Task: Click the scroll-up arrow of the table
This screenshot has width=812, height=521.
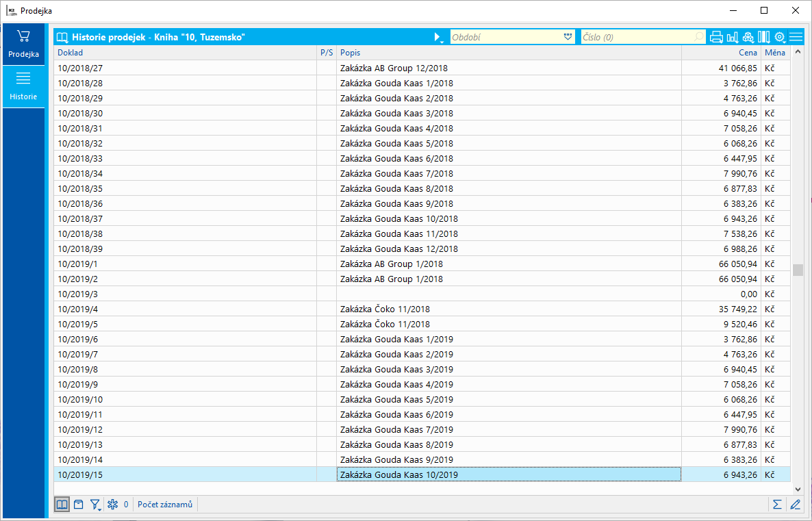Action: click(x=798, y=52)
